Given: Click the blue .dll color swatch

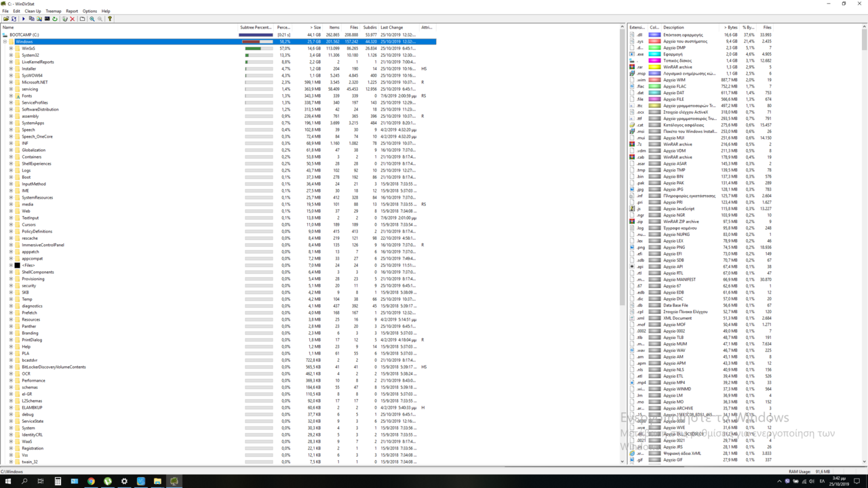Looking at the screenshot, I should pos(654,35).
